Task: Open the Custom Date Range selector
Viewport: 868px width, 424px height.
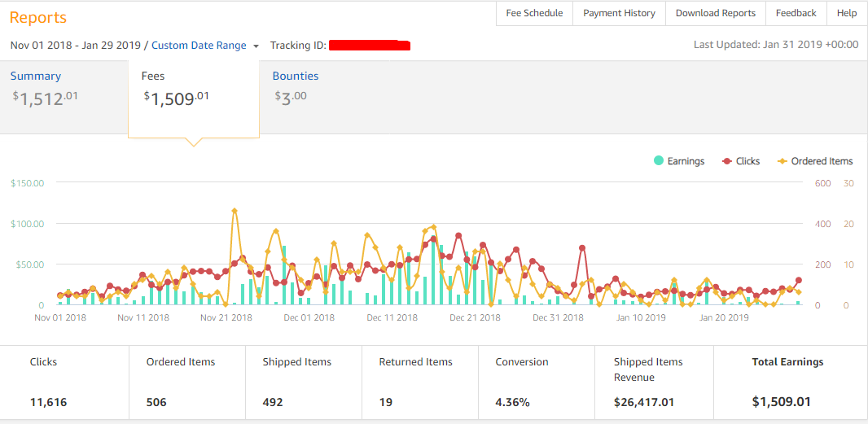Action: click(199, 46)
